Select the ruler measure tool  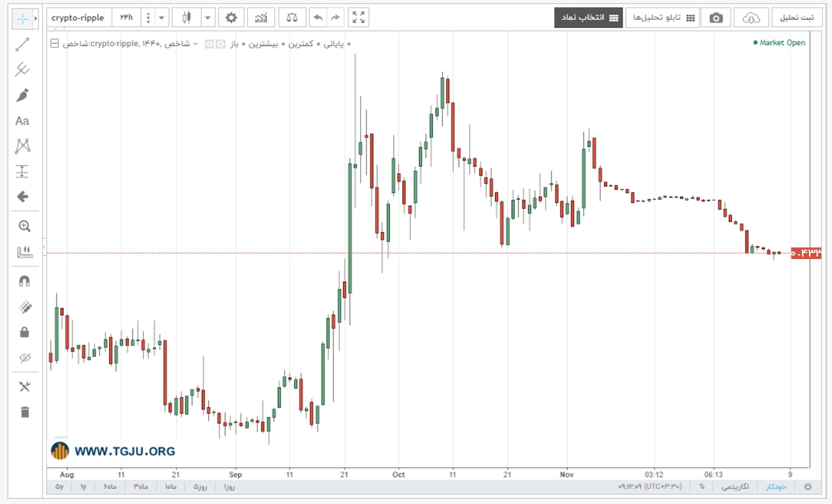tap(24, 251)
